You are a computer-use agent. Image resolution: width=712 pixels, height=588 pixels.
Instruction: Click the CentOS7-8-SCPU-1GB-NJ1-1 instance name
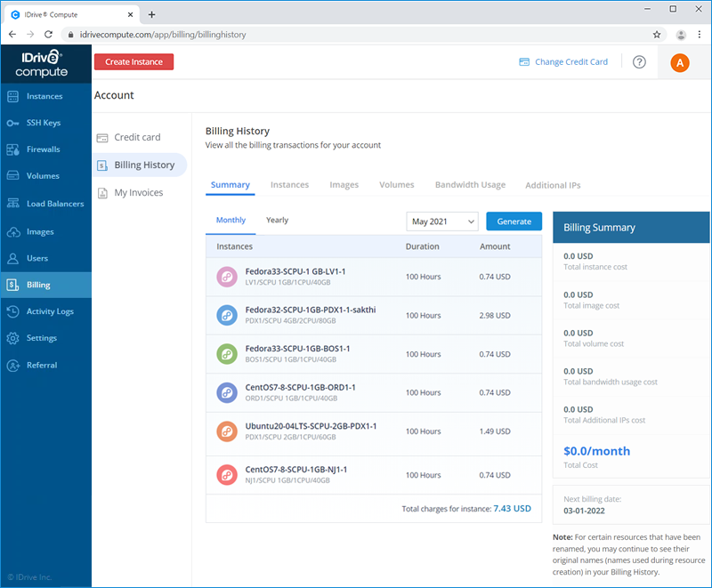pos(296,470)
